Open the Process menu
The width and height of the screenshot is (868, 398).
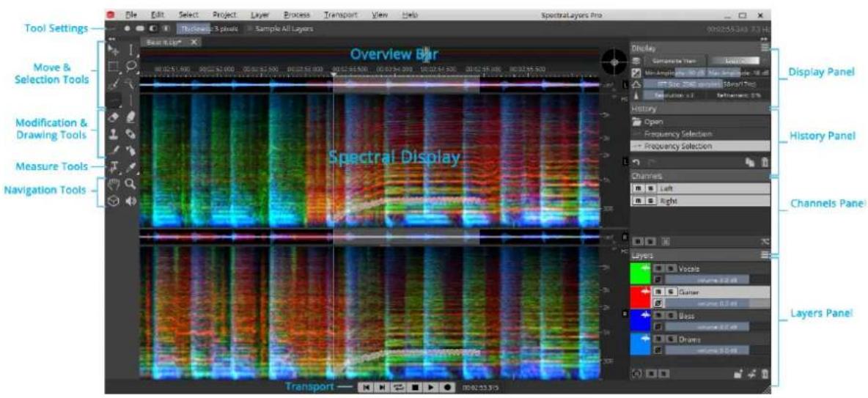coord(297,15)
